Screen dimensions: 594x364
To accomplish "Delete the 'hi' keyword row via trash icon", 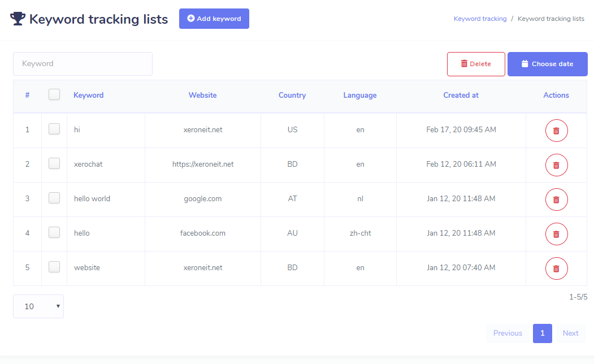I will pos(556,131).
